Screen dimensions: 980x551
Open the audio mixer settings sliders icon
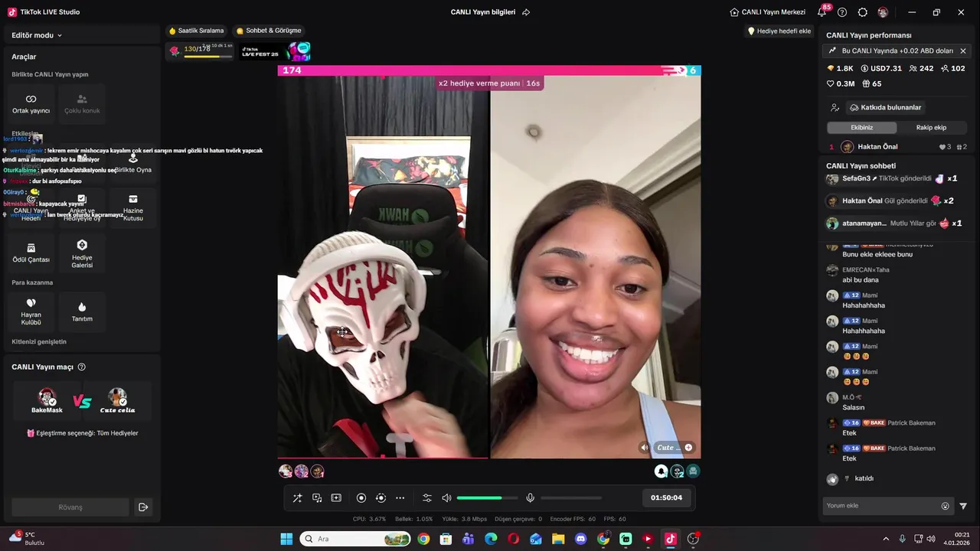427,498
